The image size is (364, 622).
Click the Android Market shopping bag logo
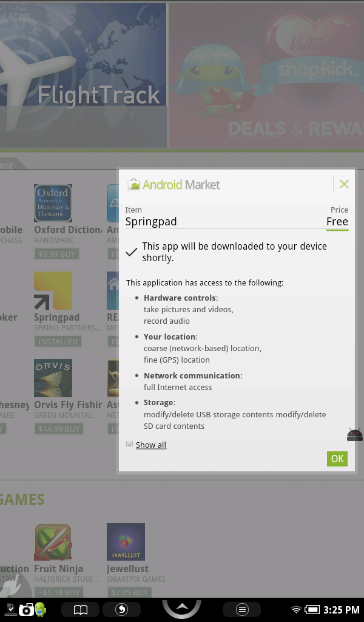133,185
